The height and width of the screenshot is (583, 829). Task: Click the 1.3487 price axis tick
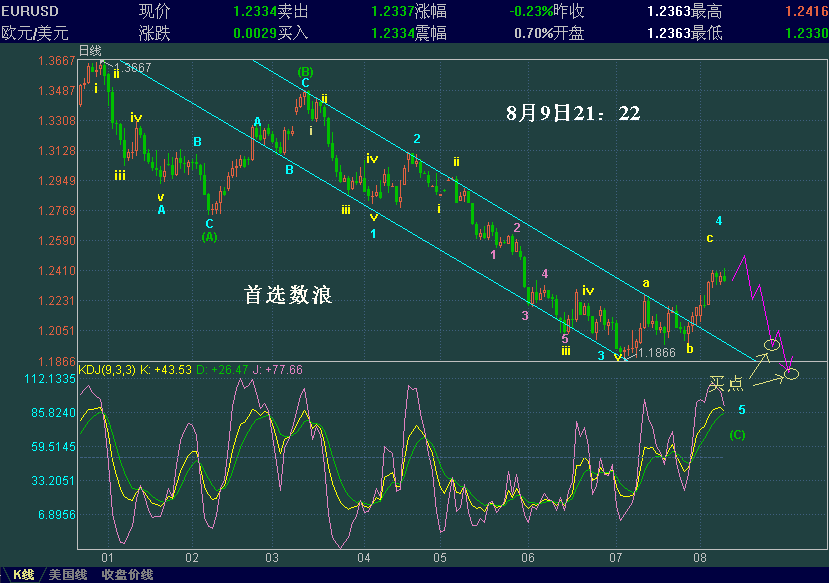coord(57,90)
